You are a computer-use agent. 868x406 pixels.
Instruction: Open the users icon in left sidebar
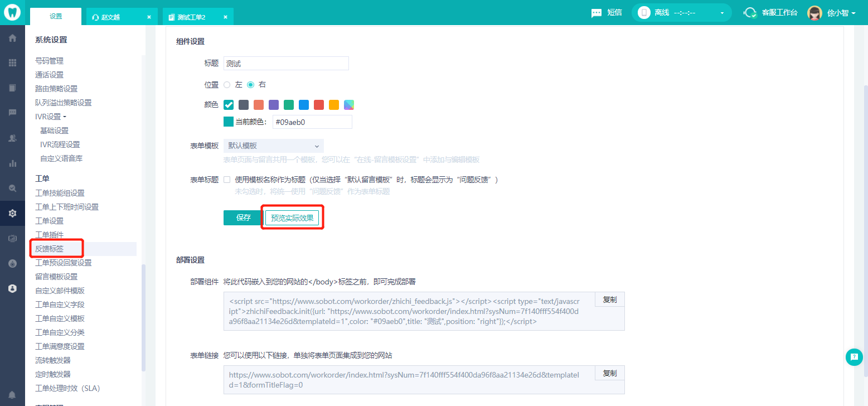[12, 138]
